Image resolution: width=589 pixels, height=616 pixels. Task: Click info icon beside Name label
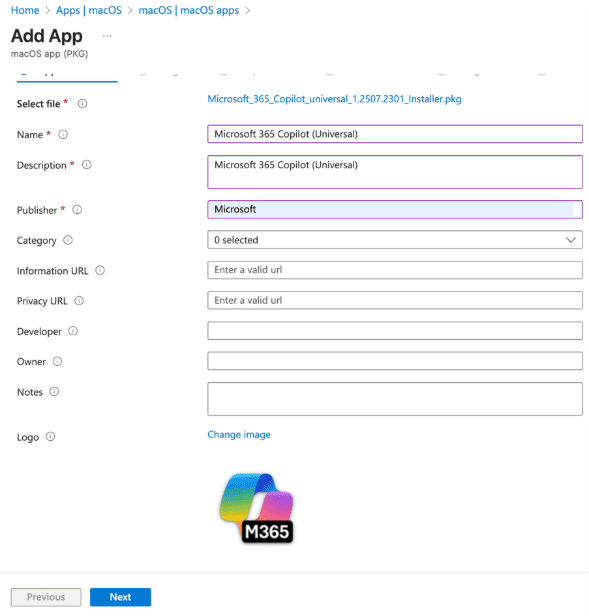(x=63, y=134)
